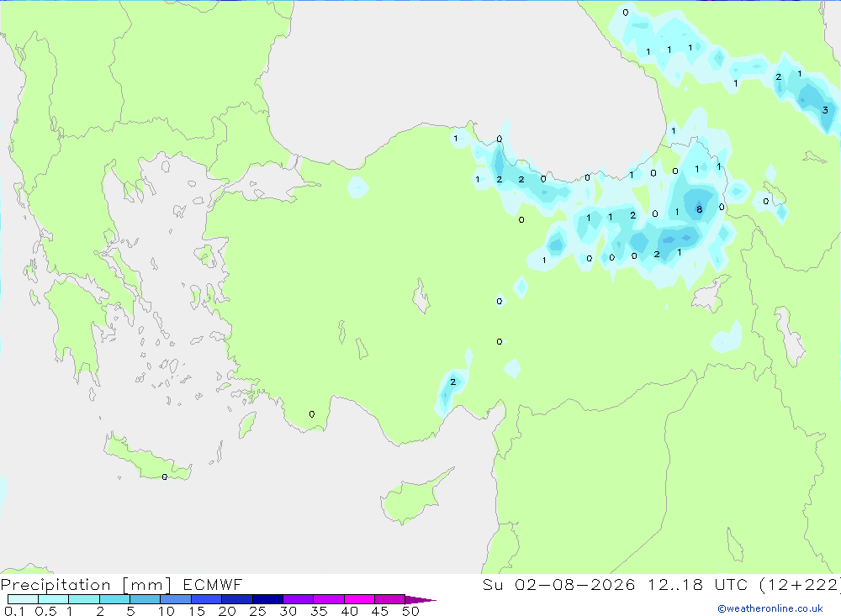Click the 'ECMWF' model label

tap(213, 585)
